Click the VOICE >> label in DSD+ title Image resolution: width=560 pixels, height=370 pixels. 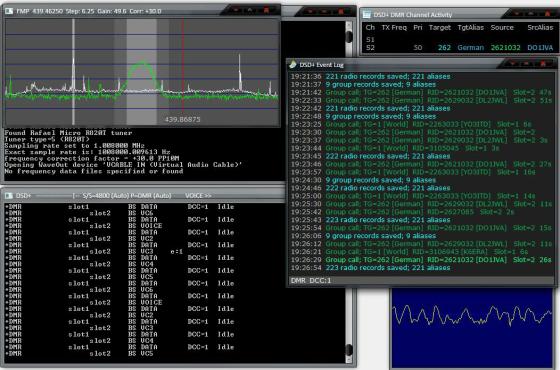(198, 196)
